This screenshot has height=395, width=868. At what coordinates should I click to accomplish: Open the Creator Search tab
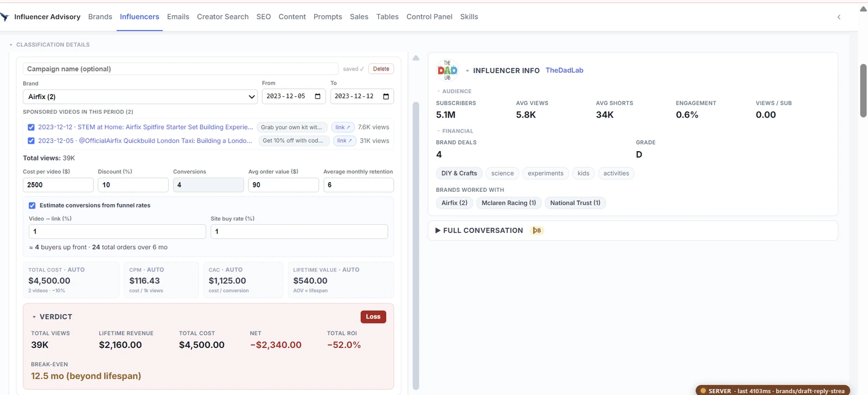point(222,17)
